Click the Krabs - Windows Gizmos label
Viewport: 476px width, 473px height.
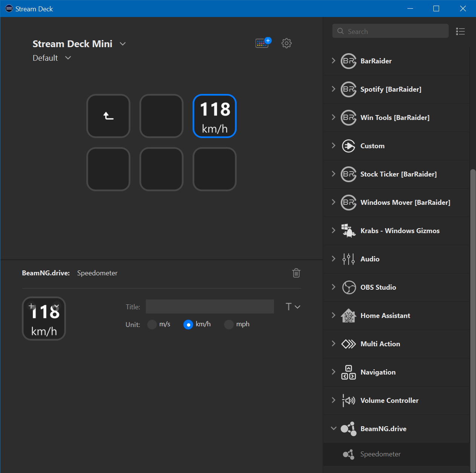click(x=400, y=231)
